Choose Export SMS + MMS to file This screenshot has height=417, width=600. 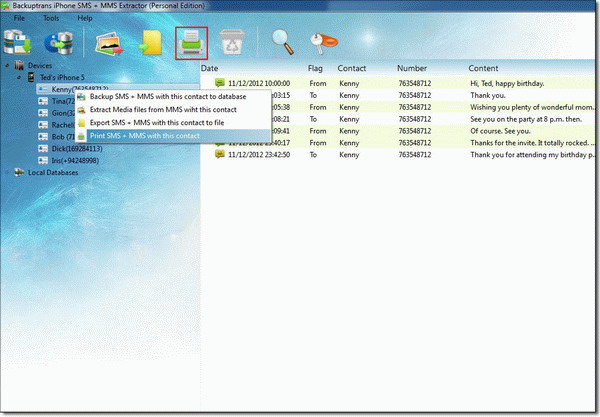click(x=173, y=123)
